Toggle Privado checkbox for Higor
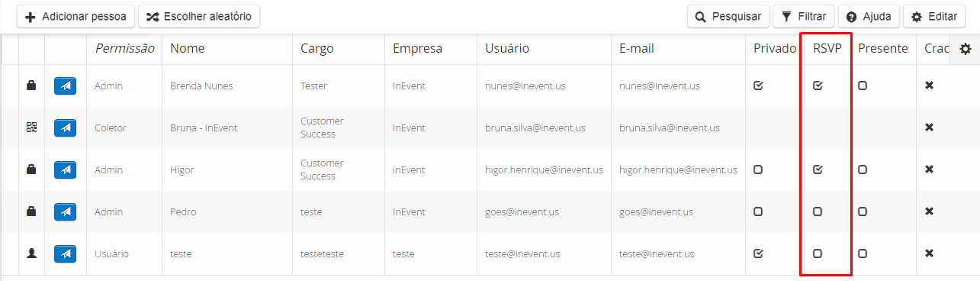The height and width of the screenshot is (281, 980). click(758, 170)
